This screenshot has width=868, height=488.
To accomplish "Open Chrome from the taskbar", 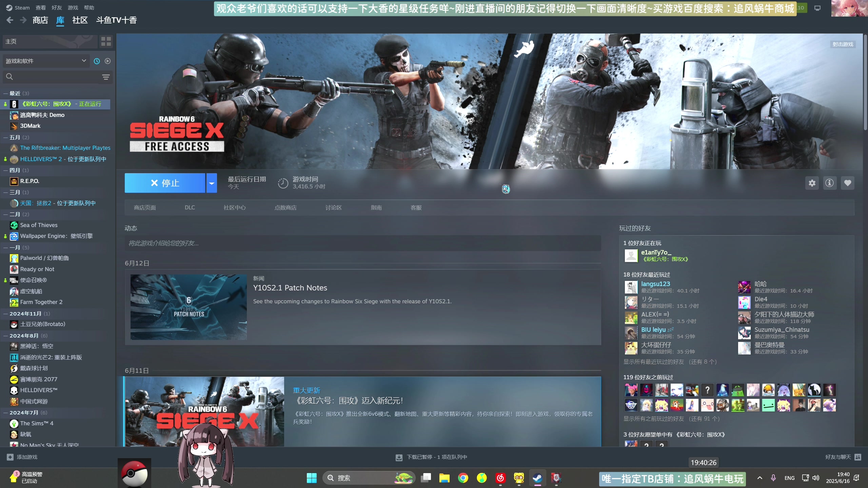I will [463, 478].
